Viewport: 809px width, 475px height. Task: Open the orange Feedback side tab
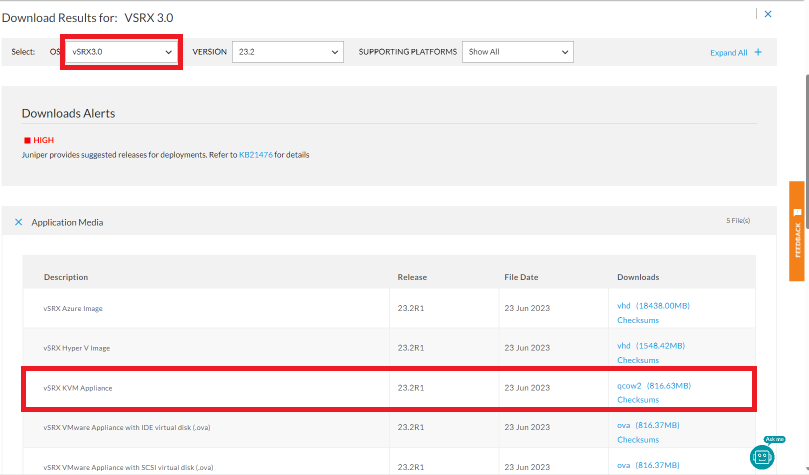coord(797,231)
